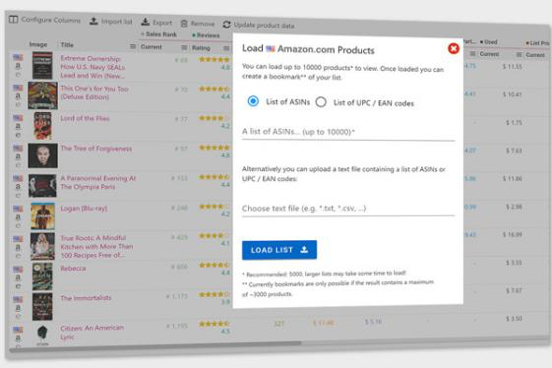
Task: Click the list of ASINs input field
Action: click(348, 132)
